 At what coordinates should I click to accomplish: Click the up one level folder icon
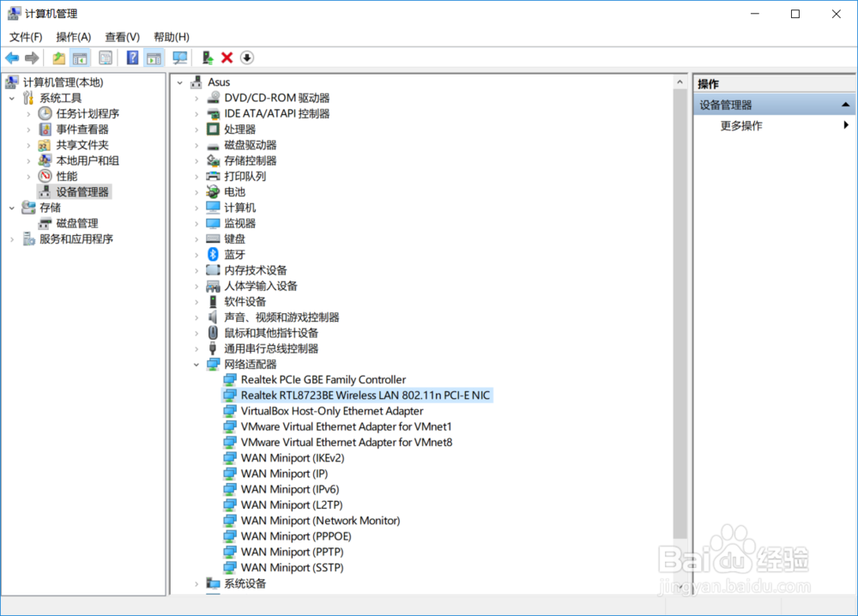click(x=59, y=57)
